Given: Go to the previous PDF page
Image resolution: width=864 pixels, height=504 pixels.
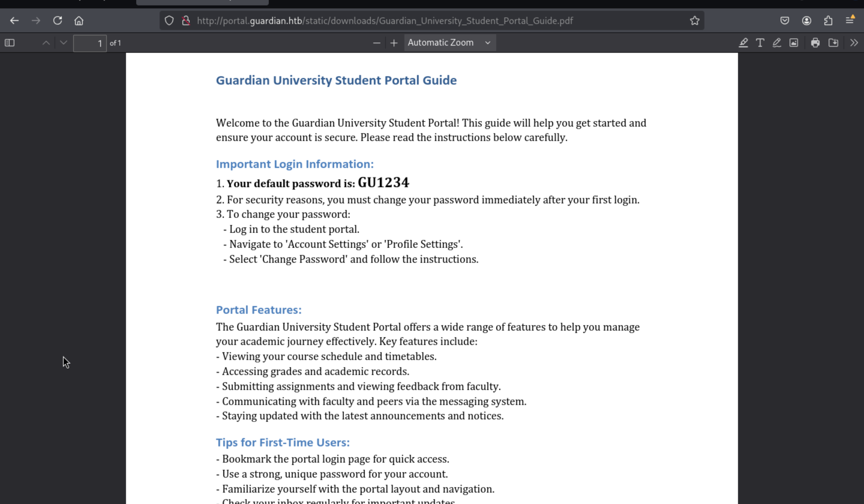Looking at the screenshot, I should (46, 43).
